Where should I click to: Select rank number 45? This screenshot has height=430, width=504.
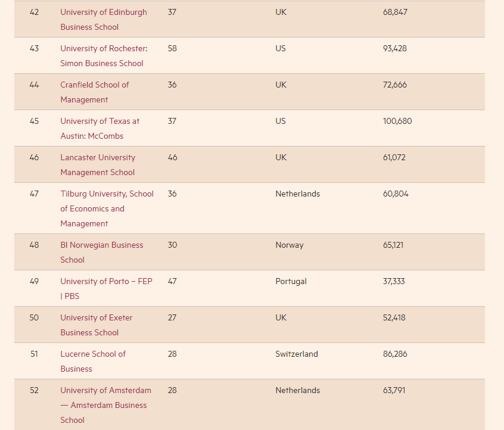(34, 121)
